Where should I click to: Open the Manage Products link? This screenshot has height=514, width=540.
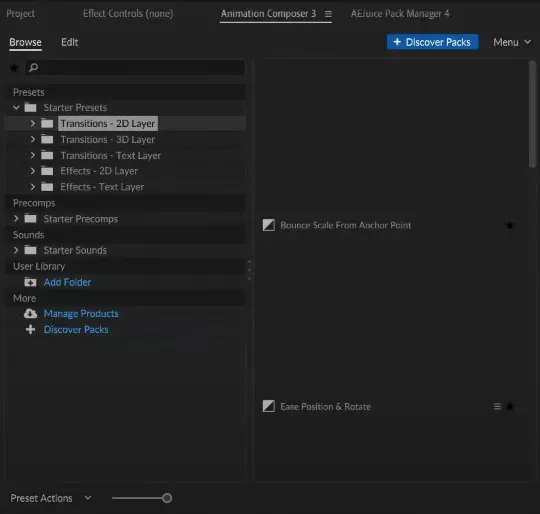tap(81, 314)
